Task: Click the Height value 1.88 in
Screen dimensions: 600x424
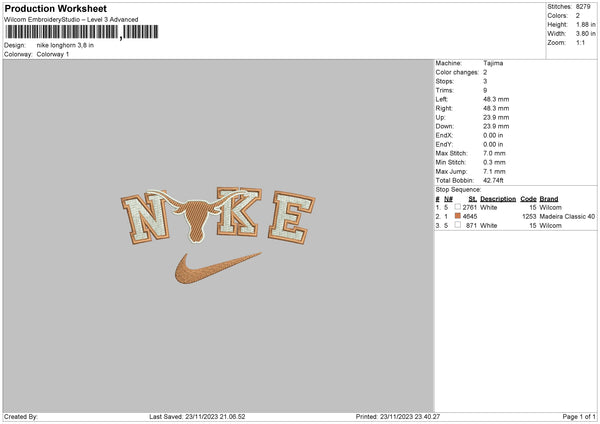Action: pos(586,24)
